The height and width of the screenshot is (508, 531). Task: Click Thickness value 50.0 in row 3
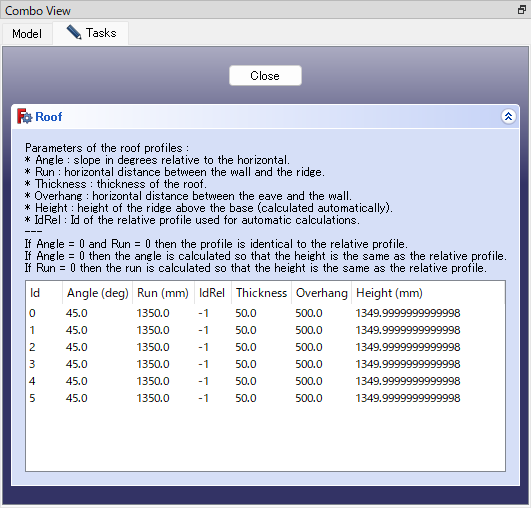(246, 364)
